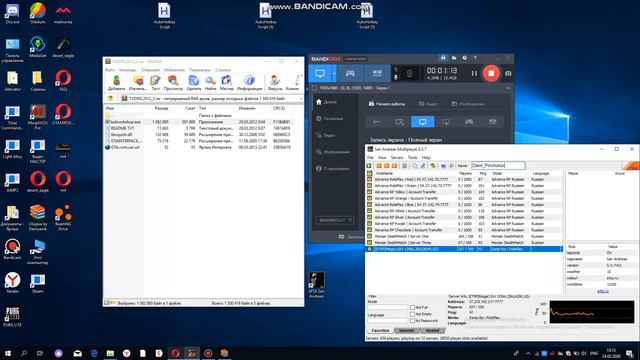Switch to Hosted tab in SA-MP
640x360 pixels.
pyautogui.click(x=432, y=330)
